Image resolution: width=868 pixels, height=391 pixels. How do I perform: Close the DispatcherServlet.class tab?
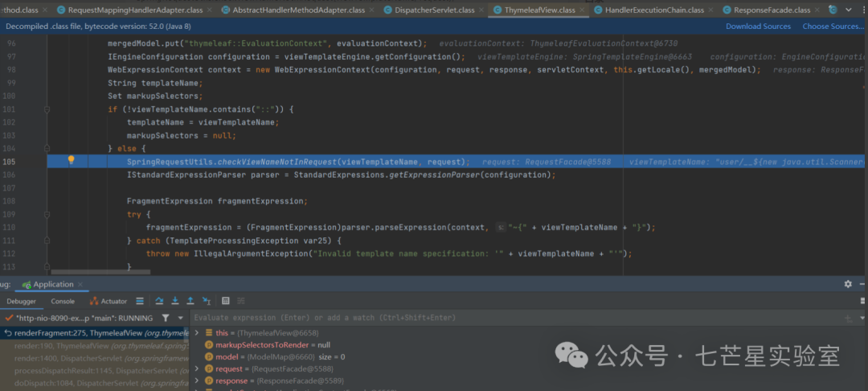[481, 10]
